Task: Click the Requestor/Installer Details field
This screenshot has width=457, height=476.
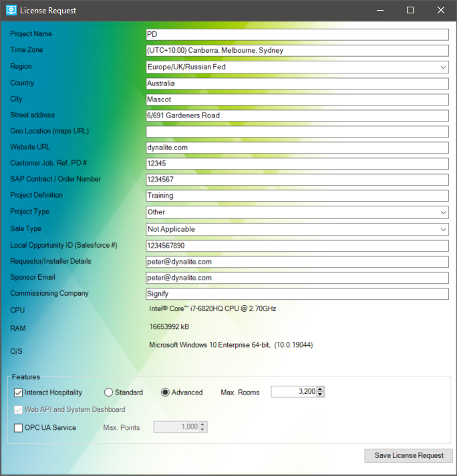Action: [297, 262]
